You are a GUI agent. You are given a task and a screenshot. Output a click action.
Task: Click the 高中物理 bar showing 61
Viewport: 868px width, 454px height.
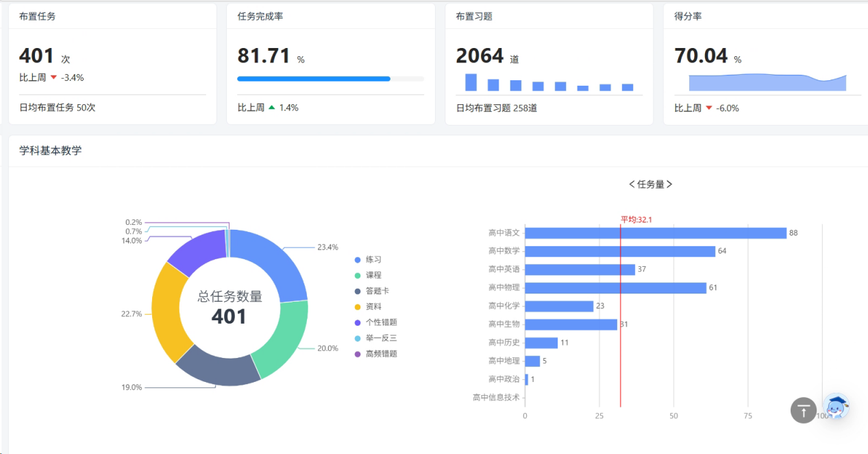point(616,288)
